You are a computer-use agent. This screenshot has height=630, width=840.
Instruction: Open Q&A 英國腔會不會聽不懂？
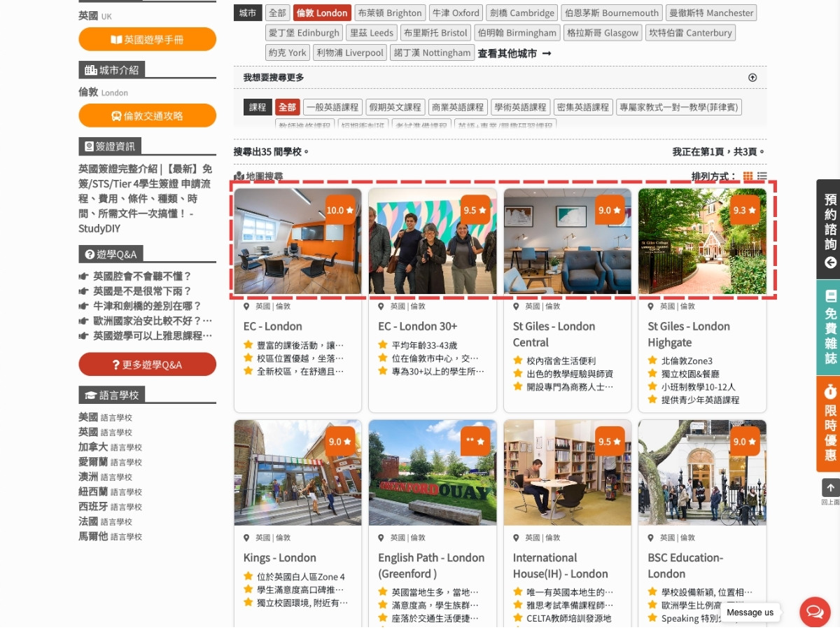pos(142,276)
